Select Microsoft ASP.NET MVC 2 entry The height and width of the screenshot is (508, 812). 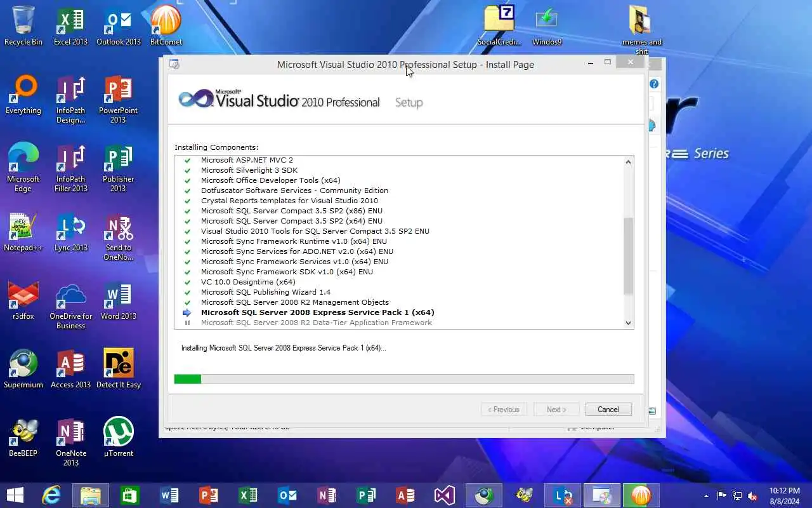coord(247,160)
